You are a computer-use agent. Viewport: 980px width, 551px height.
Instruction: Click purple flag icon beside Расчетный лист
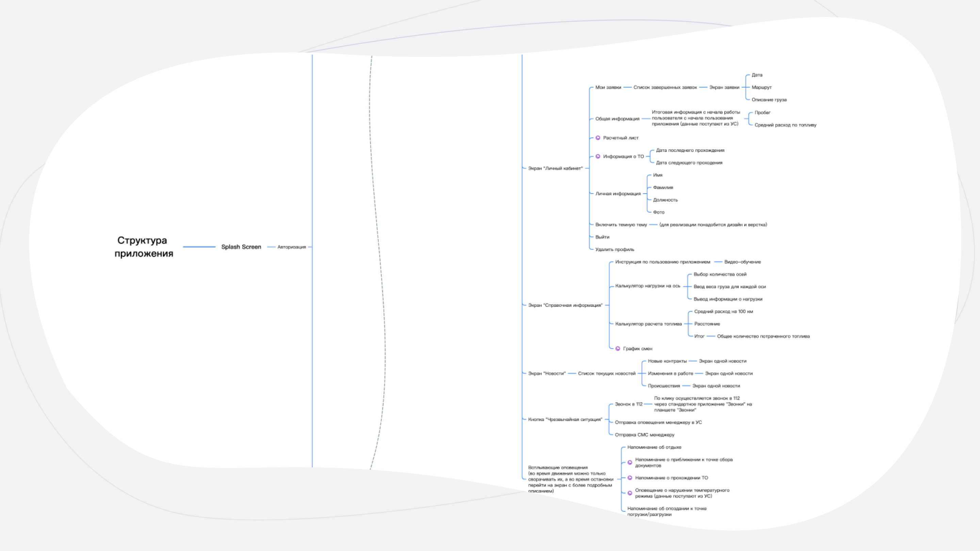[x=598, y=138]
